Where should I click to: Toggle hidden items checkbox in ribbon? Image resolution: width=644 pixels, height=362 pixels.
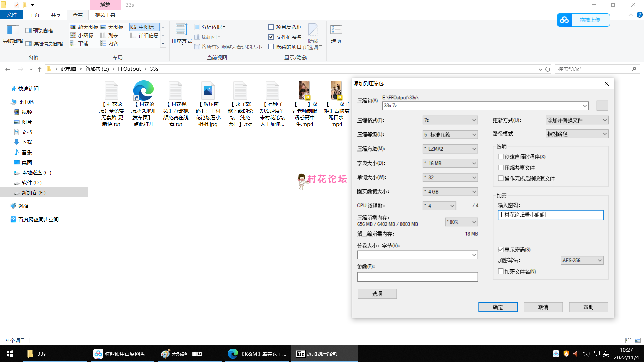(271, 47)
